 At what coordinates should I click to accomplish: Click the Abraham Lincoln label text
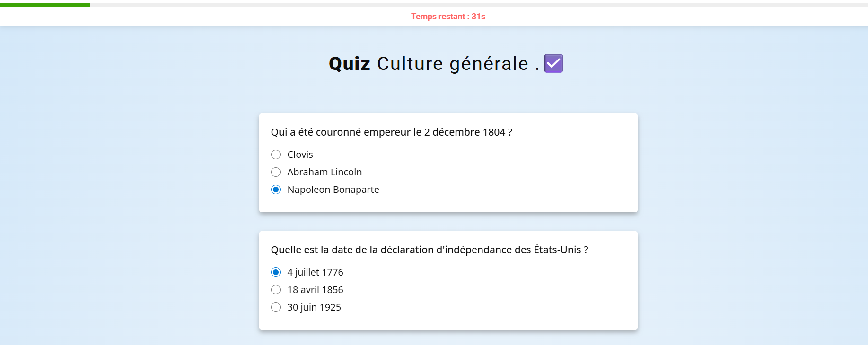[324, 172]
